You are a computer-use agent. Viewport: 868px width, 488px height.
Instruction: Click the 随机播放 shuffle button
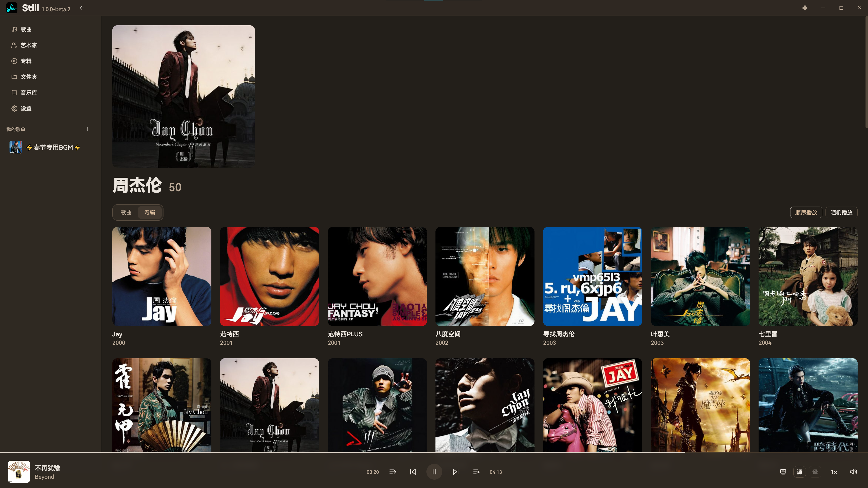[841, 212]
